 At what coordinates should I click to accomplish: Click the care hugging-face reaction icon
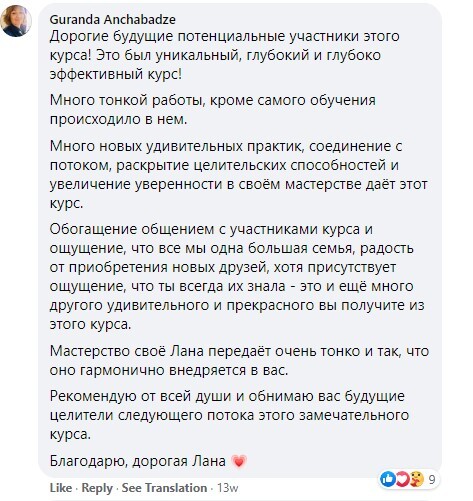416,480
